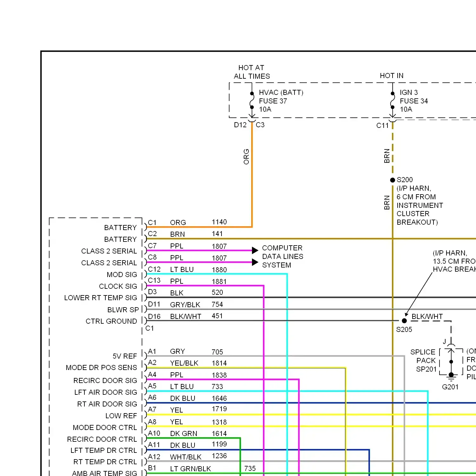Click the pin 'D16' label

[154, 316]
